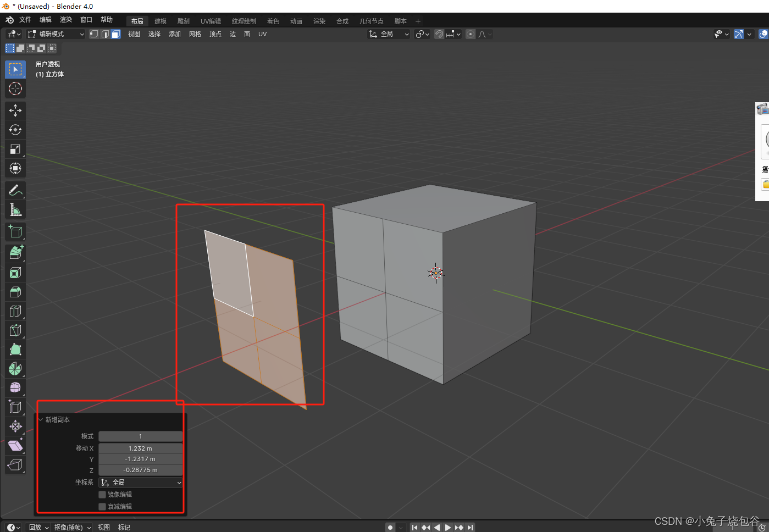Enable the 衰减编辑 checkbox
This screenshot has height=532, width=769.
(x=102, y=507)
